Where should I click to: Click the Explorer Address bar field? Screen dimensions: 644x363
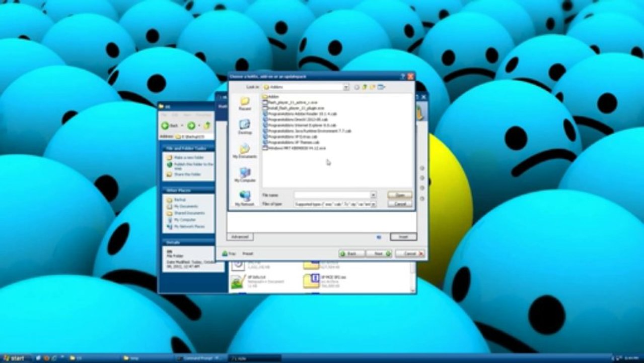[x=194, y=137]
